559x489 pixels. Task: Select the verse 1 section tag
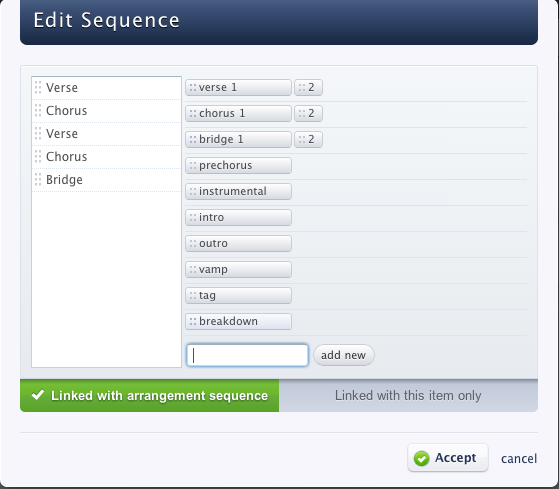(x=238, y=87)
